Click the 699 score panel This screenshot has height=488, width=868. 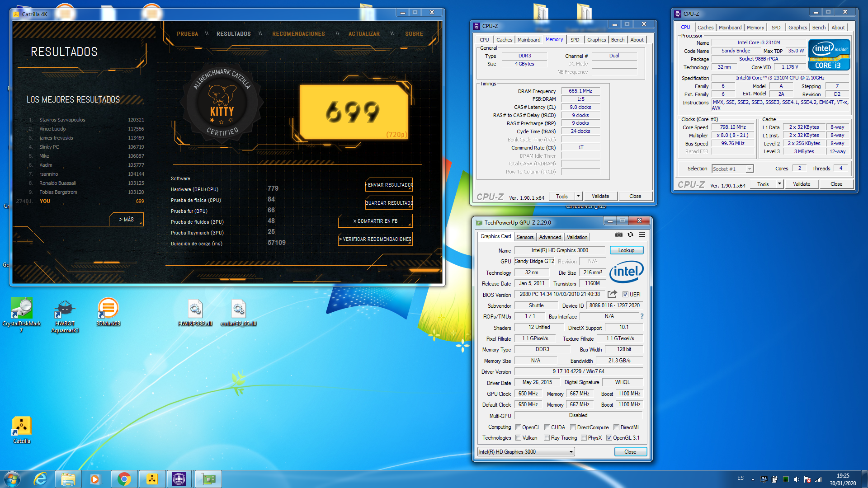pos(354,112)
